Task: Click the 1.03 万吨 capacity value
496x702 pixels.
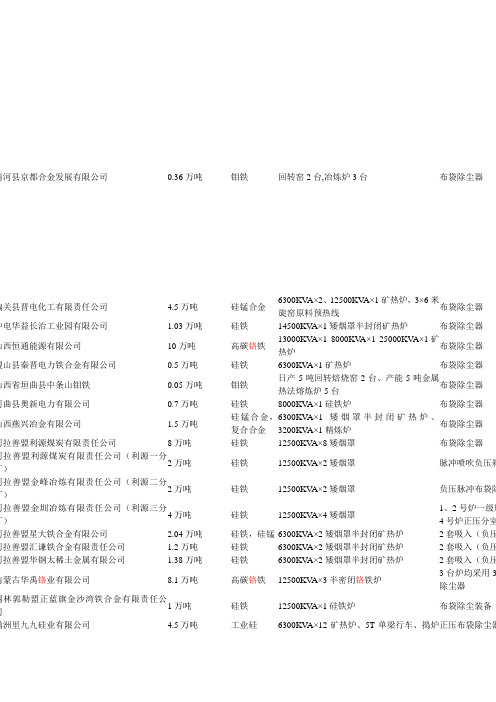Action: tap(184, 326)
